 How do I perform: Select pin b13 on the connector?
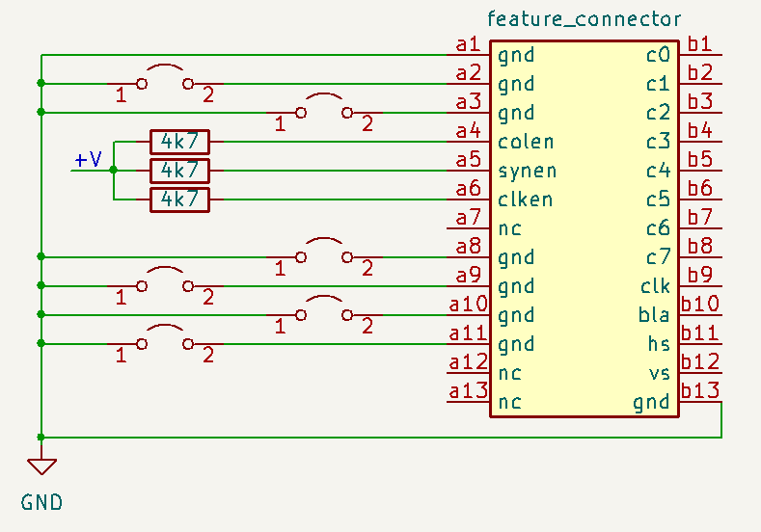pos(700,391)
